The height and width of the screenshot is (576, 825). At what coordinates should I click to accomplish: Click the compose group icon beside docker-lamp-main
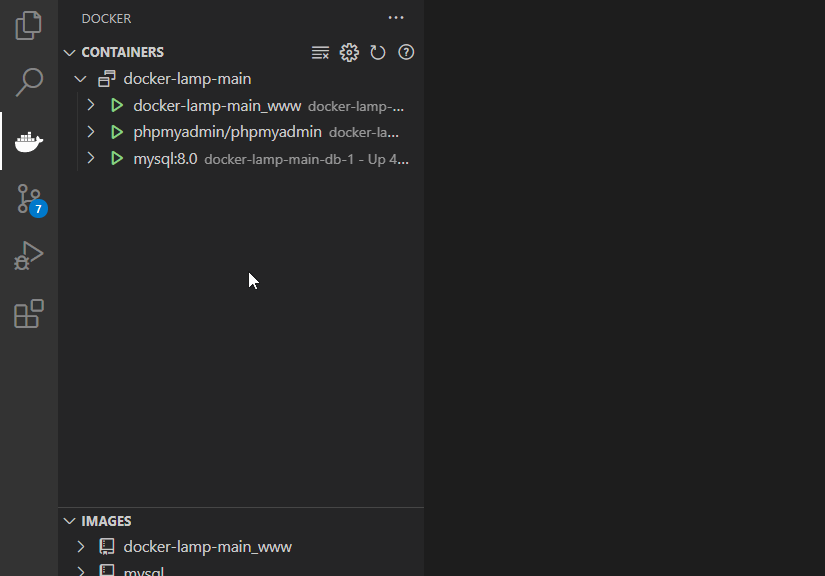pyautogui.click(x=107, y=79)
